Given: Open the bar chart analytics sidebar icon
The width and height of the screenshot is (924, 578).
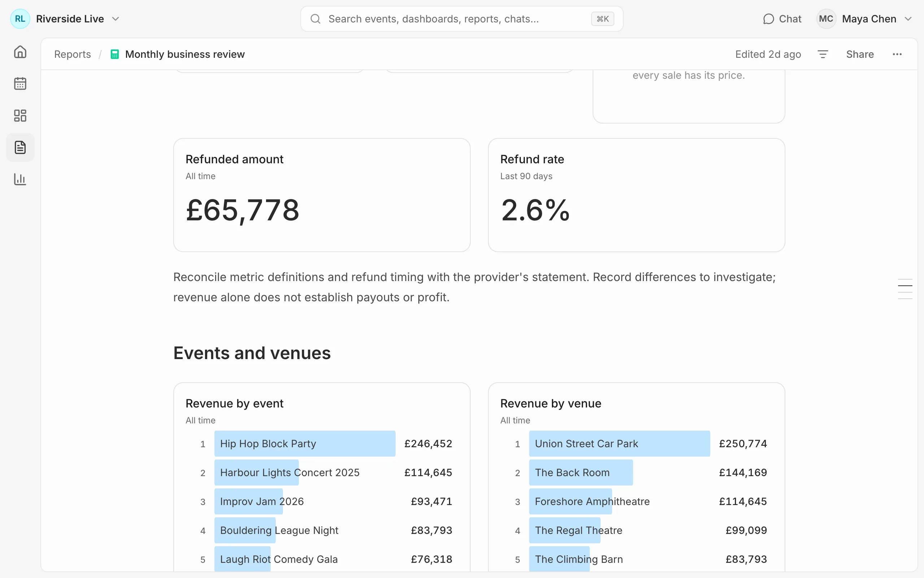Looking at the screenshot, I should click(x=20, y=179).
